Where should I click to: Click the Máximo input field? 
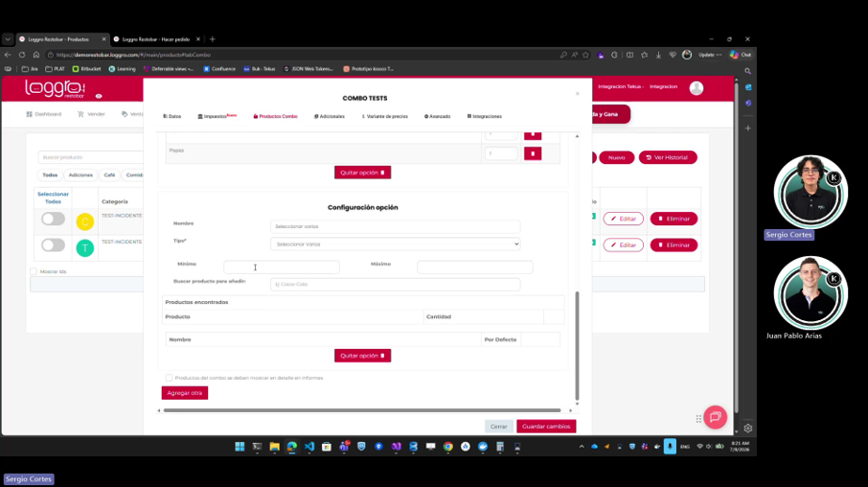[x=475, y=267]
